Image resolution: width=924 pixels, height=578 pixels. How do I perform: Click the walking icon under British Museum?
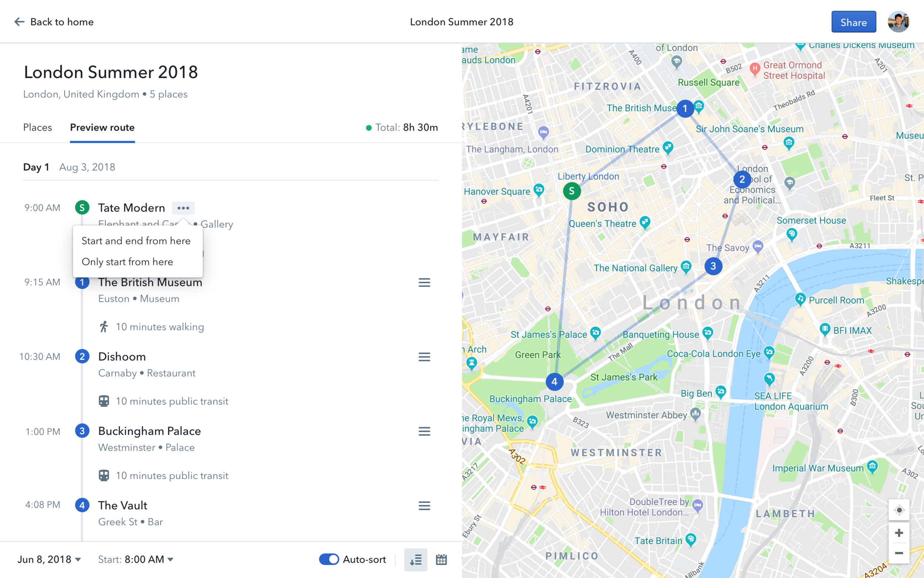point(104,327)
